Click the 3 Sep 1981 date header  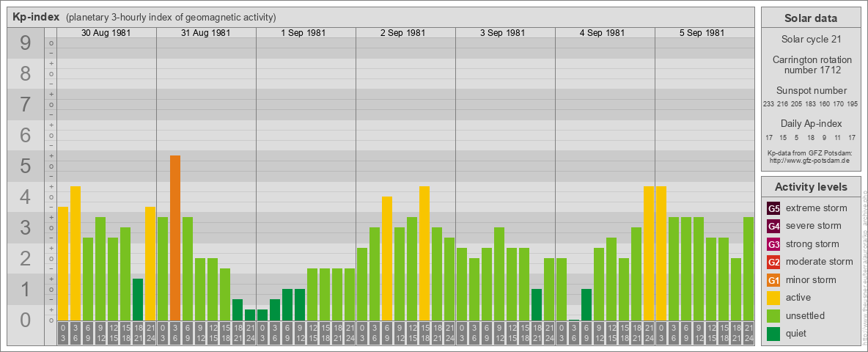tap(503, 33)
